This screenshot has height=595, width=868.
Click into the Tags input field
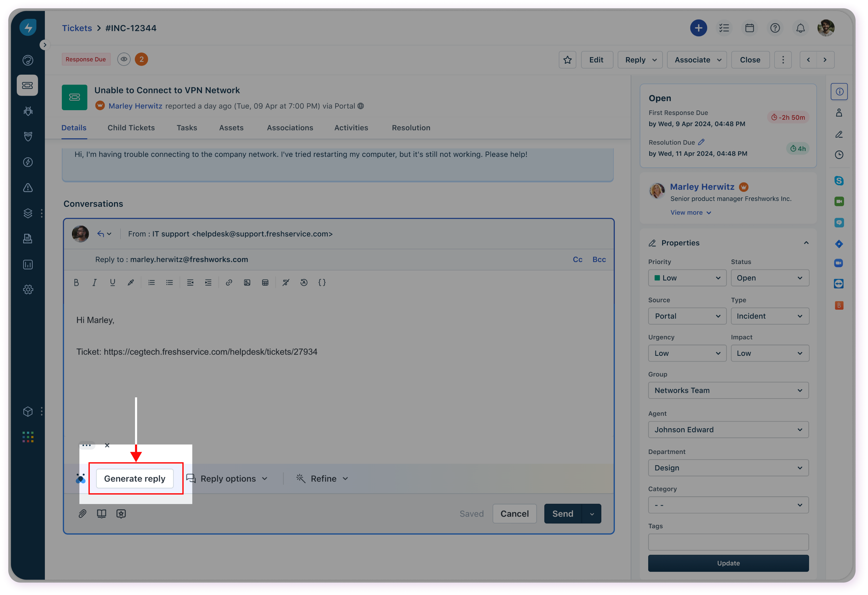pos(728,542)
